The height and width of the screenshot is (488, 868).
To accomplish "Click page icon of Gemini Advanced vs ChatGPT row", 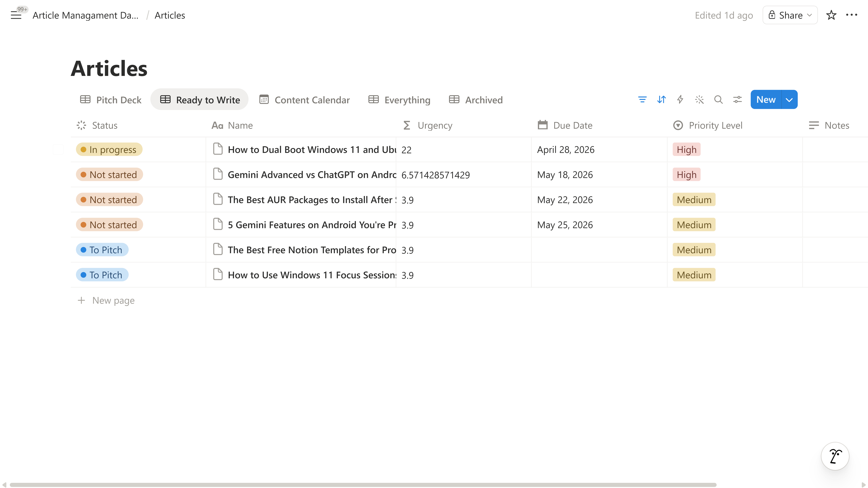I will point(218,174).
